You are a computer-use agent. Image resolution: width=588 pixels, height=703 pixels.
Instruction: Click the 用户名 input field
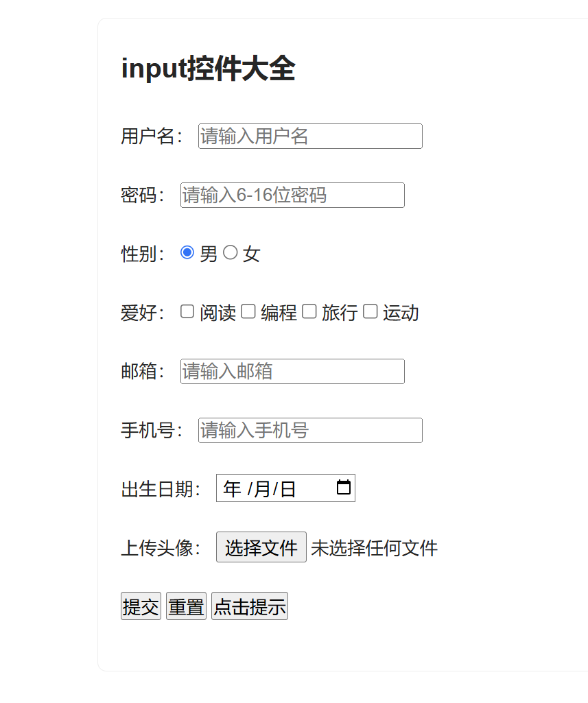[x=310, y=136]
